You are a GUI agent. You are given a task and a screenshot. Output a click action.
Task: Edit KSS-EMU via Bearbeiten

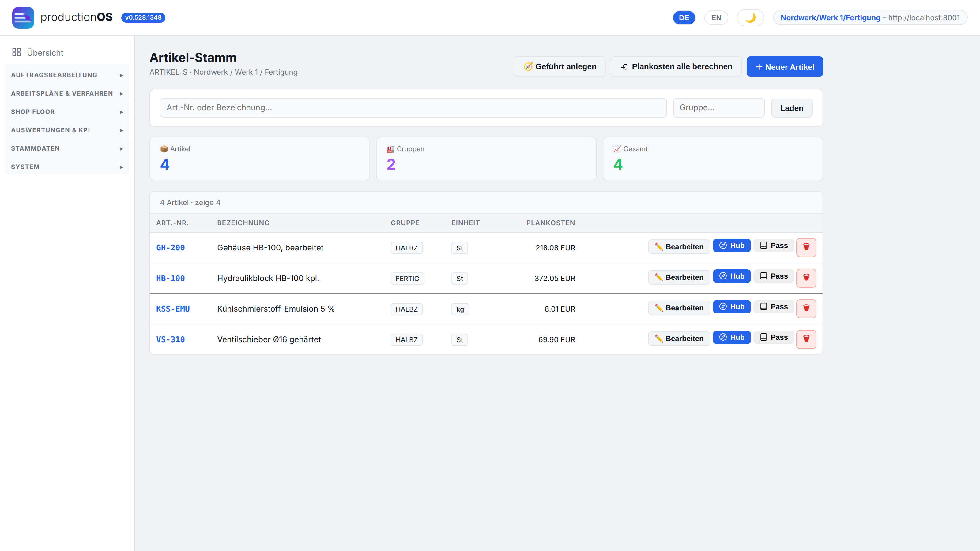click(679, 308)
